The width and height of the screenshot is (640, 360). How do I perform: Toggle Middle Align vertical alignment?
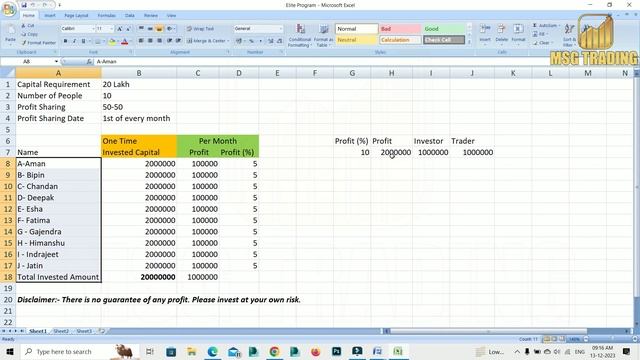point(150,29)
